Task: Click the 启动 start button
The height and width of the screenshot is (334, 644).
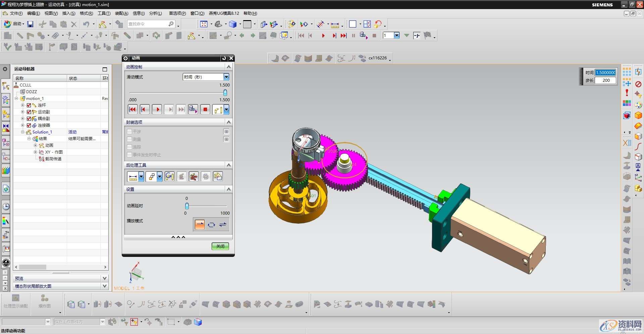Action: [14, 24]
